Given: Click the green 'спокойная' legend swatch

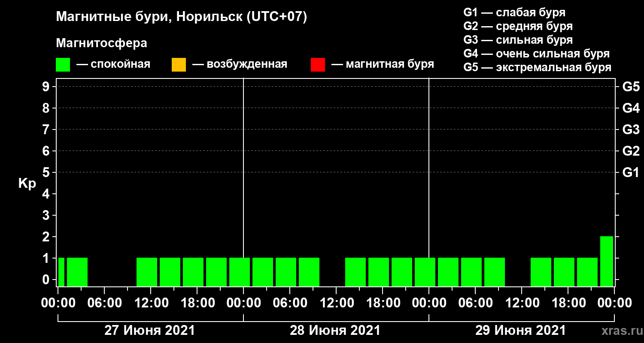Looking at the screenshot, I should [63, 65].
